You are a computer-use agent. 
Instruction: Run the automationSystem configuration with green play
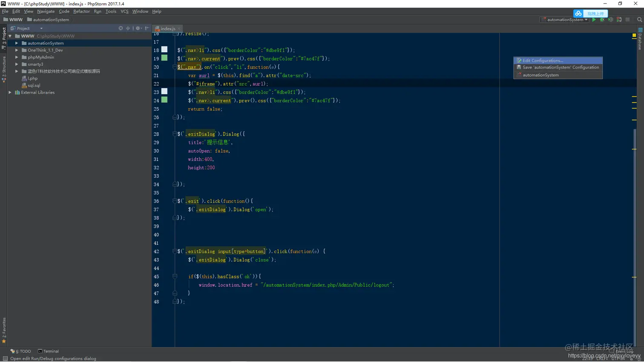[594, 20]
